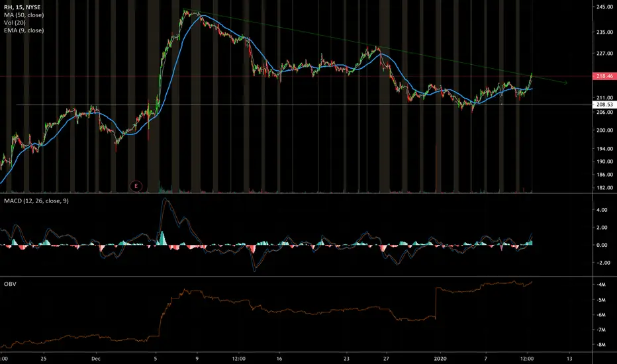Click the MACD 2.00 scale label
Image resolution: width=617 pixels, height=364 pixels.
point(602,228)
